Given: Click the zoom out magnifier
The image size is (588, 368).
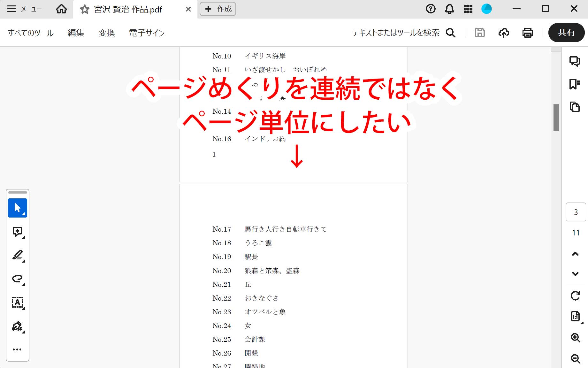Looking at the screenshot, I should 576,359.
